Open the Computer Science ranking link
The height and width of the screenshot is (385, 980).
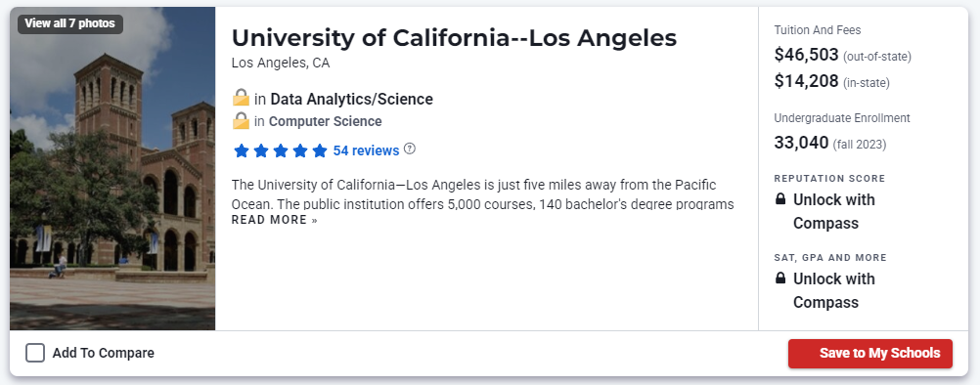tap(325, 121)
